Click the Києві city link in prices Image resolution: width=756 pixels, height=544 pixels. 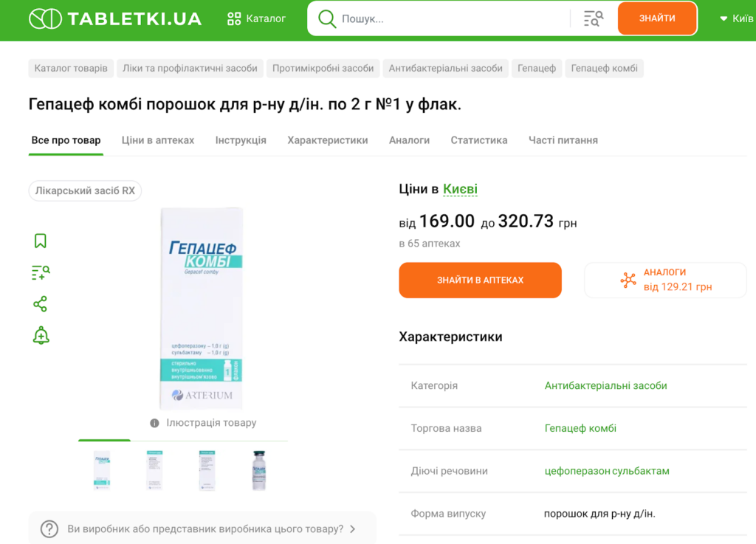[460, 190]
